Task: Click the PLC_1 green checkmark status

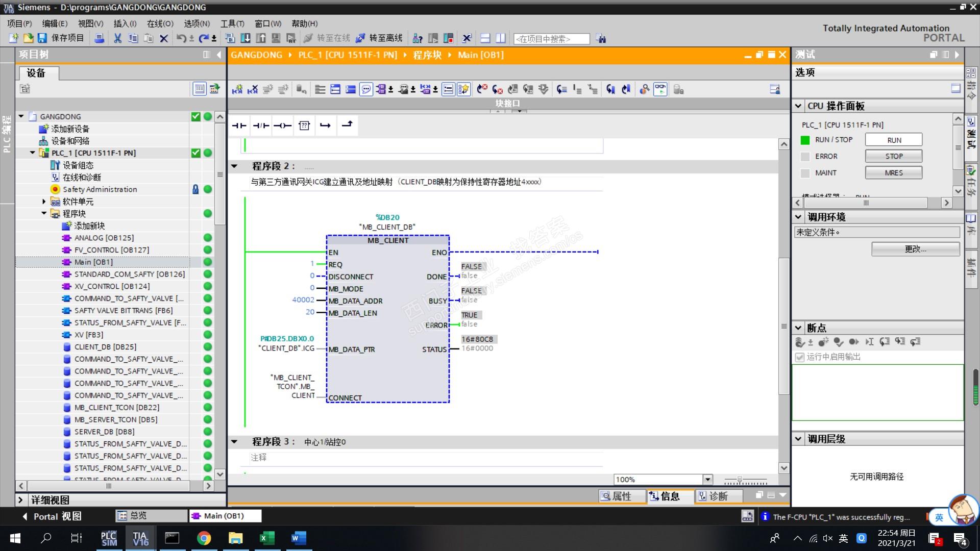Action: tap(195, 153)
